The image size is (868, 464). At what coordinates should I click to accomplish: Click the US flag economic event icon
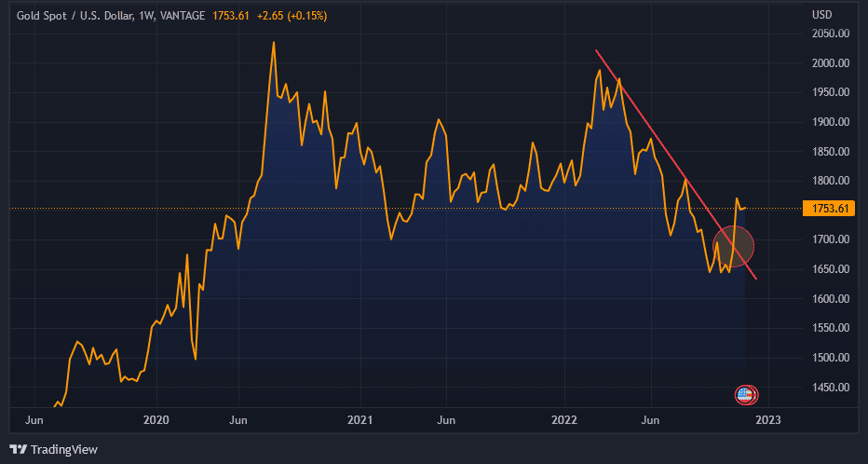click(744, 395)
